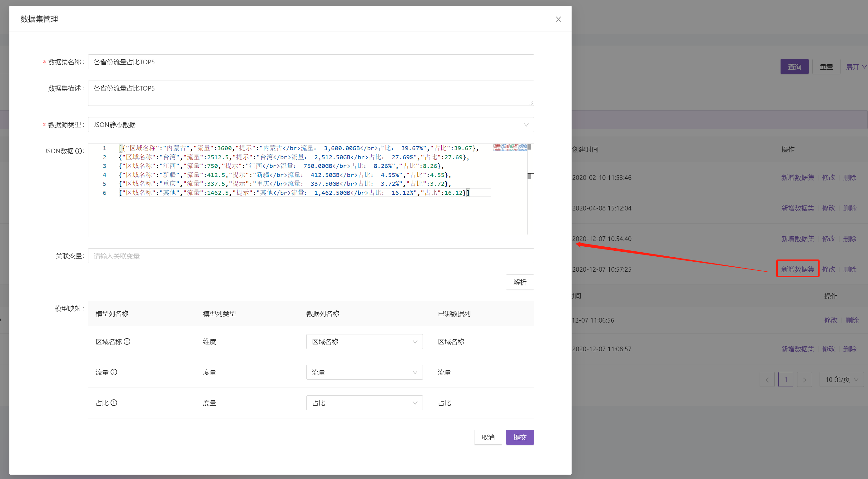Screen dimensions: 868x479
Task: Click the JSON editor minimap
Action: (x=510, y=147)
